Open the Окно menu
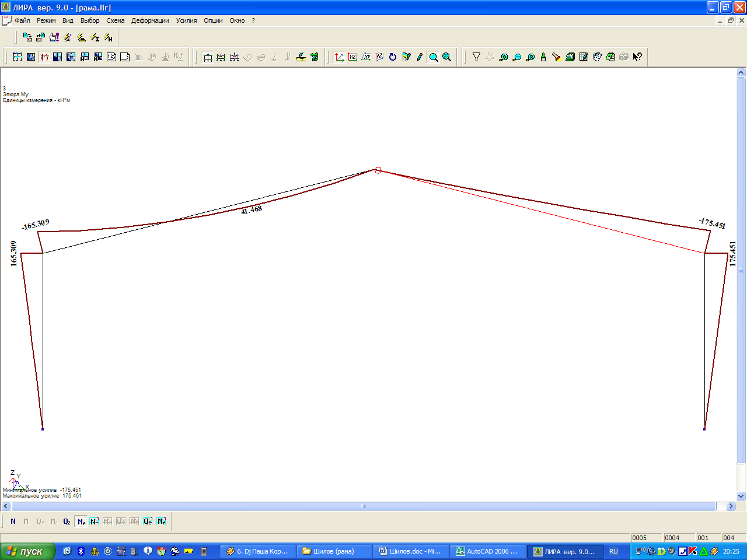Image resolution: width=747 pixels, height=560 pixels. pos(237,20)
